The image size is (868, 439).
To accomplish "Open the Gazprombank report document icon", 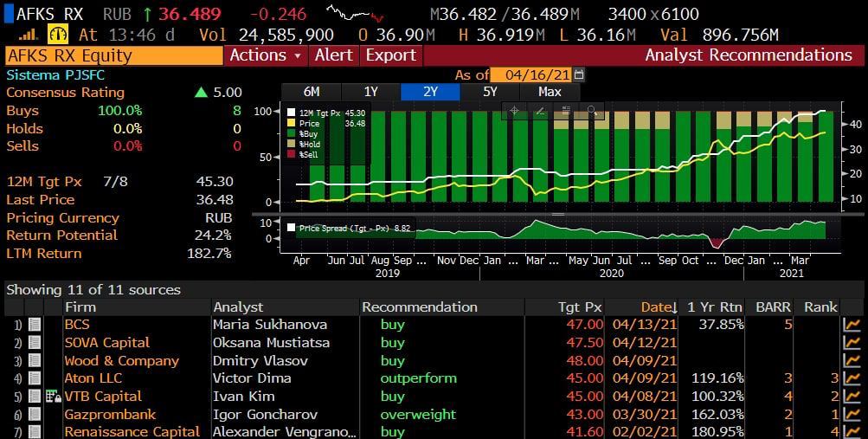I will pos(35,415).
